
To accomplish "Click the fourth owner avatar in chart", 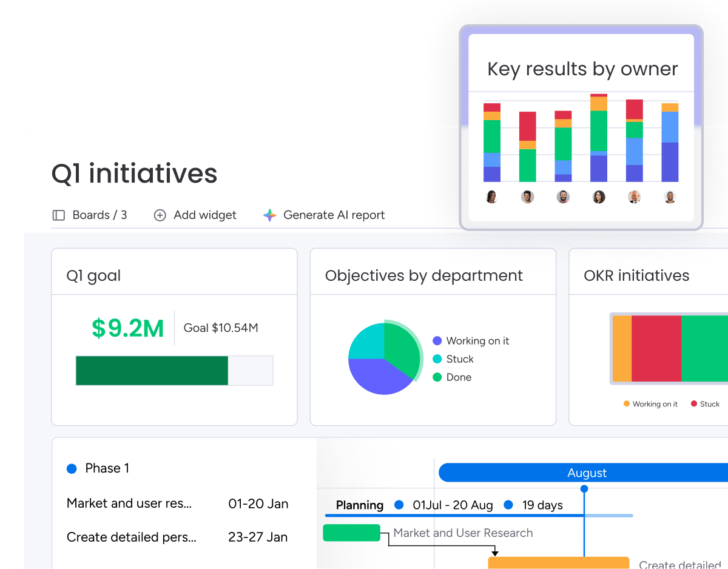I will click(599, 197).
